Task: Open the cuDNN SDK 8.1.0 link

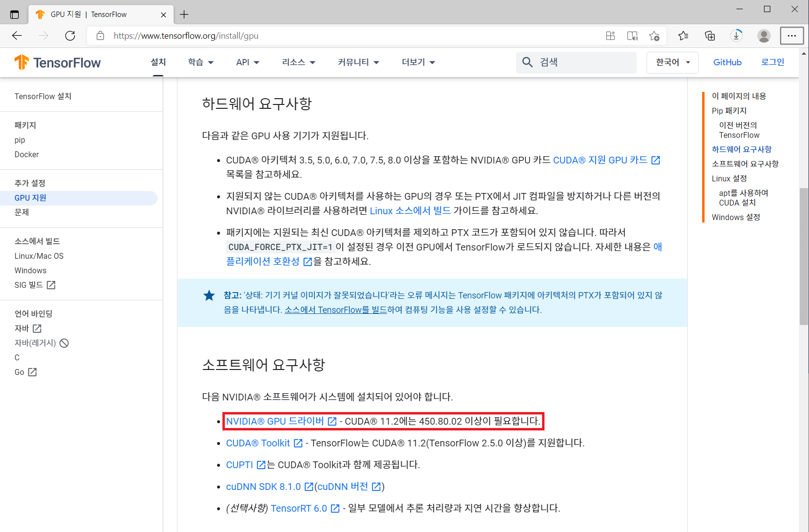Action: (x=264, y=487)
